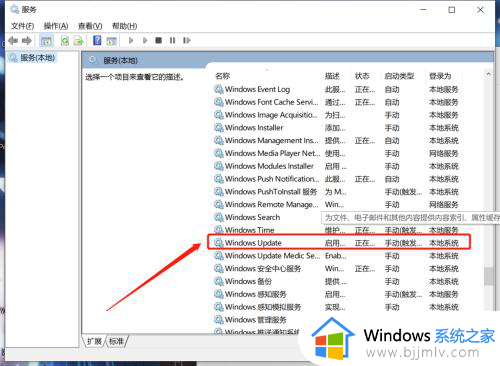Viewport: 500px width, 366px height.
Task: Select the Windows Modules Installer service name
Action: [269, 166]
